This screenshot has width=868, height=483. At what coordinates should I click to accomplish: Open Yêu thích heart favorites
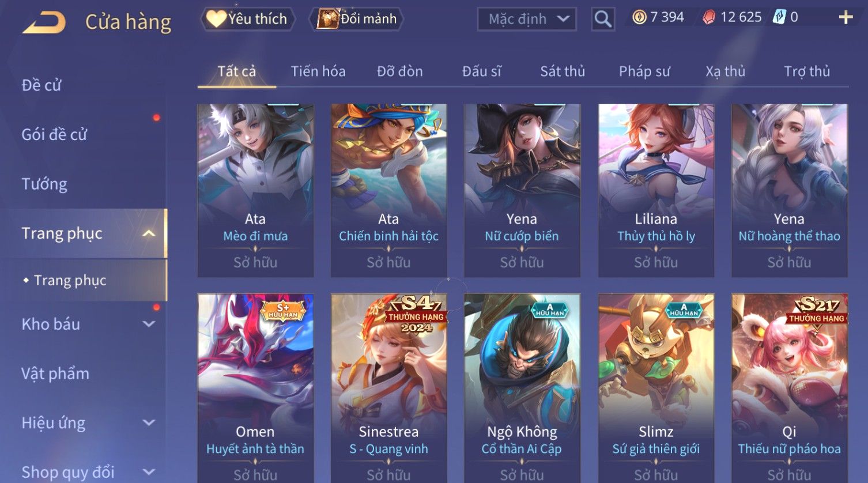(x=248, y=19)
